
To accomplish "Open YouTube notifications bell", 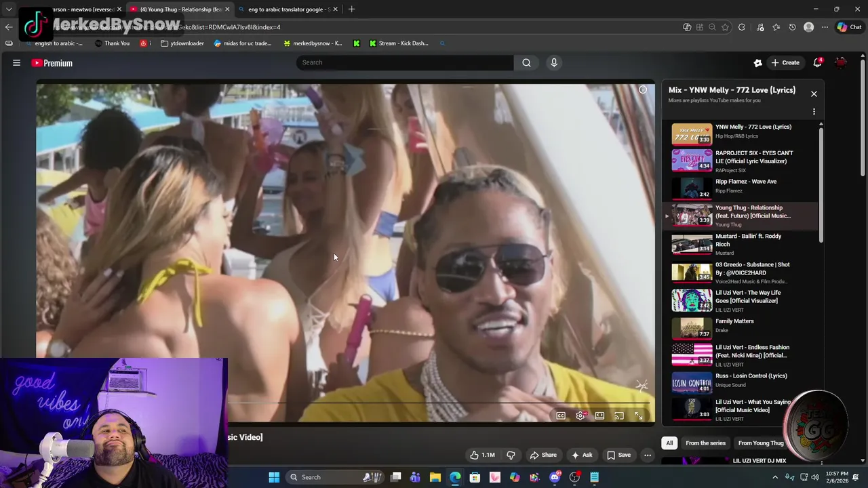I will [818, 62].
